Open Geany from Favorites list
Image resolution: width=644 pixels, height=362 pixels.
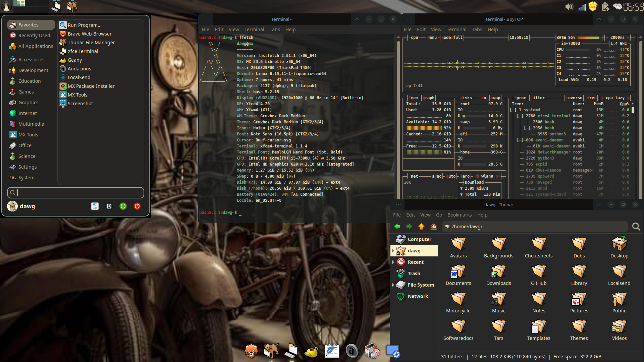click(101, 60)
